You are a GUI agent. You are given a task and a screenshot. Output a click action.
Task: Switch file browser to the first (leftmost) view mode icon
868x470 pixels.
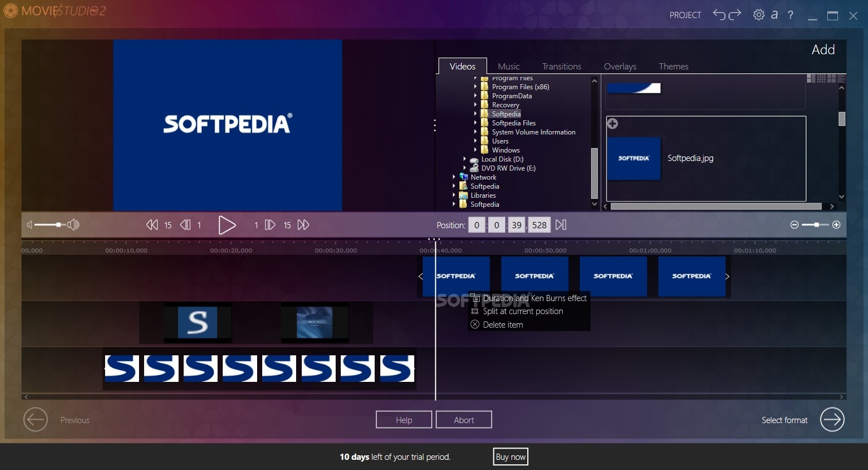click(x=811, y=79)
